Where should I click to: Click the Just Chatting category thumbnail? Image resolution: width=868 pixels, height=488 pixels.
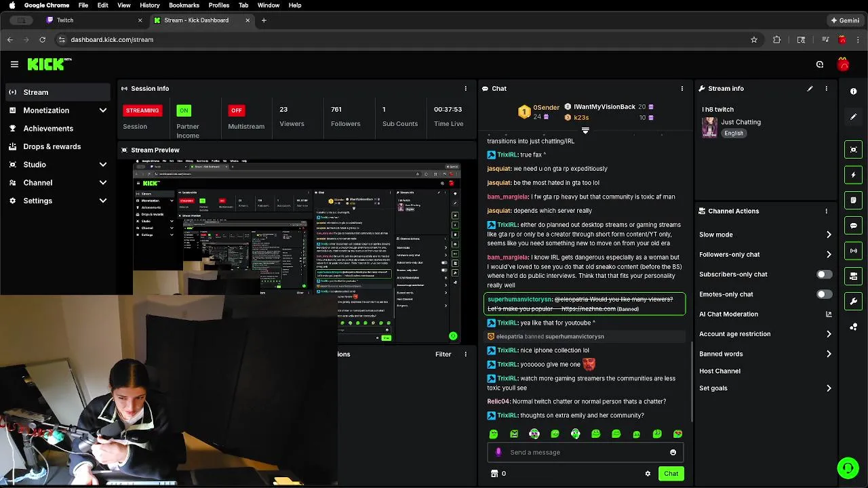(709, 127)
